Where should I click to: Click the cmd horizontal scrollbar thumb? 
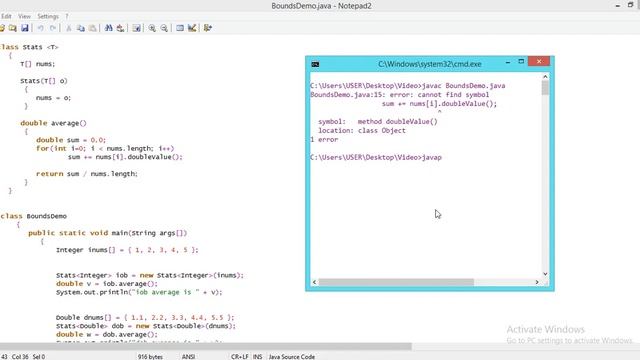tap(396, 282)
